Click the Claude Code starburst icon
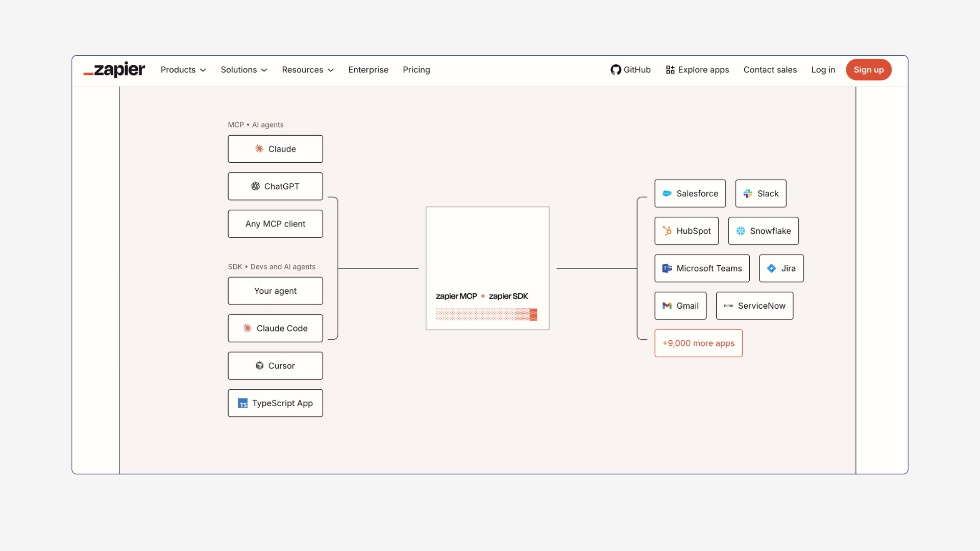Image resolution: width=980 pixels, height=551 pixels. pos(248,328)
